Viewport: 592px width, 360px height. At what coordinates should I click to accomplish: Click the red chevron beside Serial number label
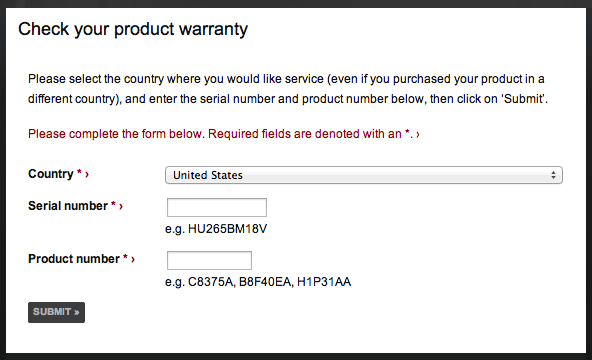pyautogui.click(x=121, y=206)
